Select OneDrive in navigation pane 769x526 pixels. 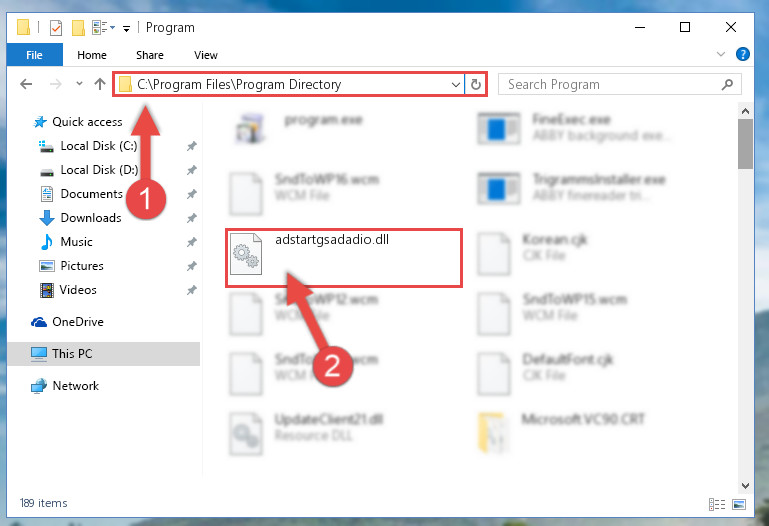click(x=77, y=322)
